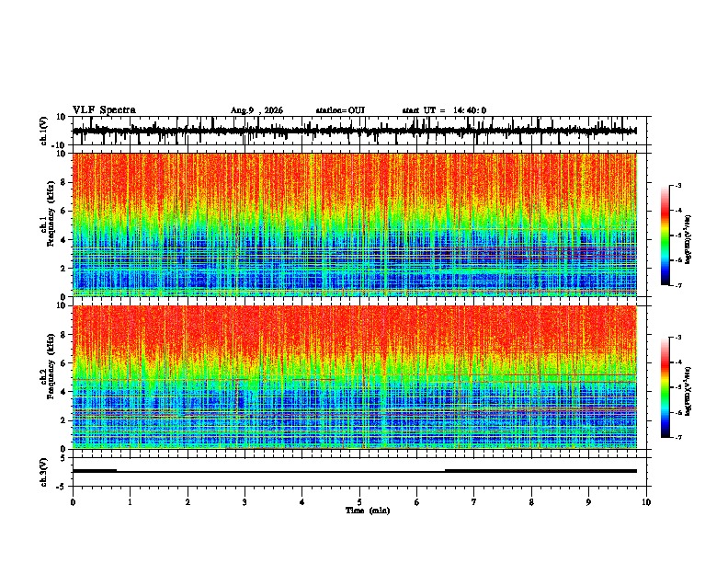Click the "ch.1(V)" waveform axis label
728x563 pixels.
point(44,131)
